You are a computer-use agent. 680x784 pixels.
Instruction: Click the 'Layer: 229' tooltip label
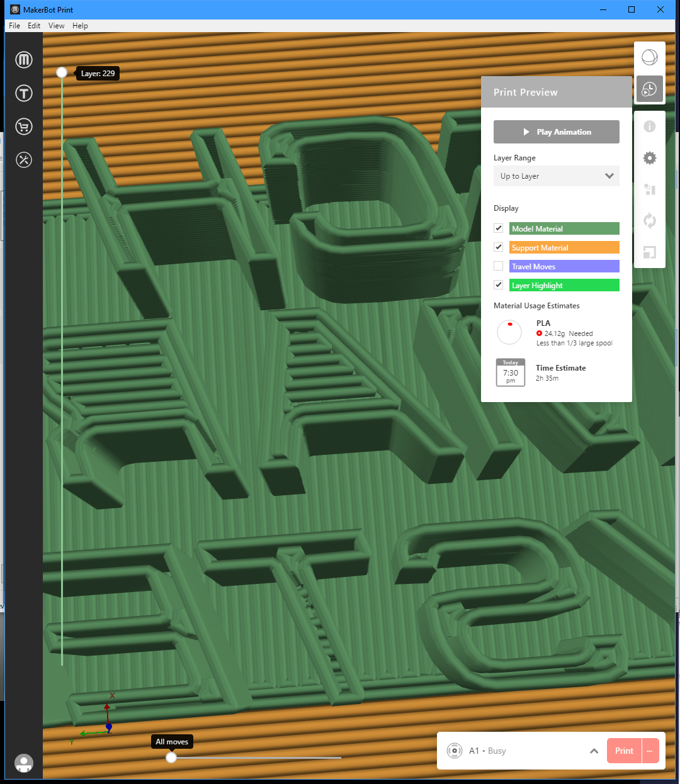click(x=98, y=74)
